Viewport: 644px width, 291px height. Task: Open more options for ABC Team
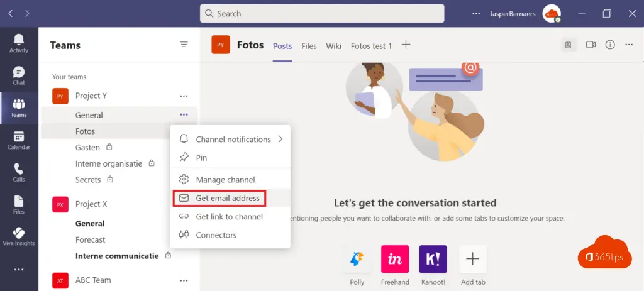(x=184, y=280)
